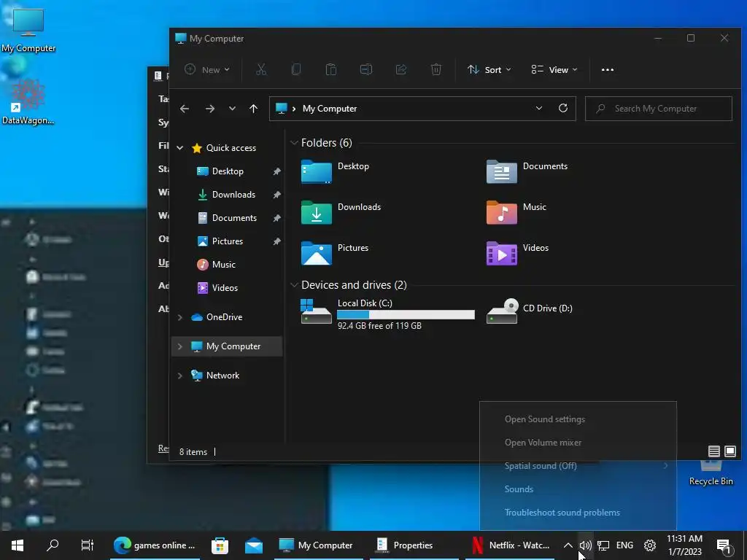The width and height of the screenshot is (747, 560).
Task: Select the Recycle Bin desktop icon
Action: tap(711, 473)
